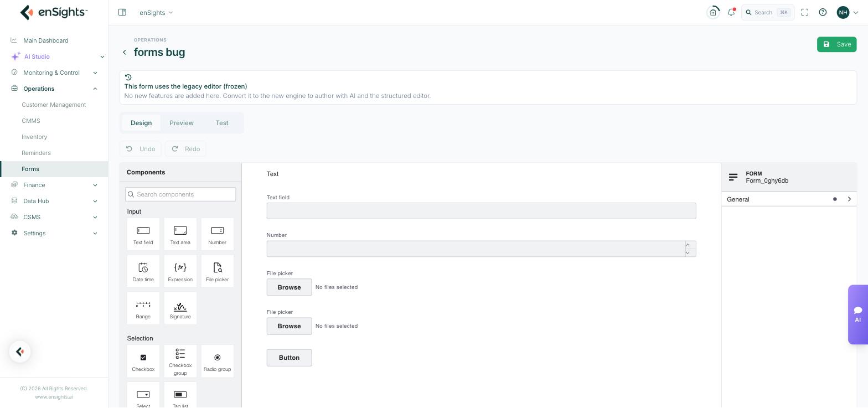Screen dimensions: 868x408
Task: Open the NH user account menu
Action: coord(848,12)
